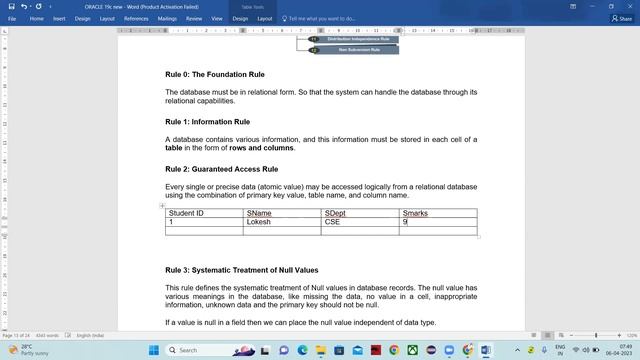Open File Explorer from the taskbar
The height and width of the screenshot is (360, 640).
tap(321, 350)
